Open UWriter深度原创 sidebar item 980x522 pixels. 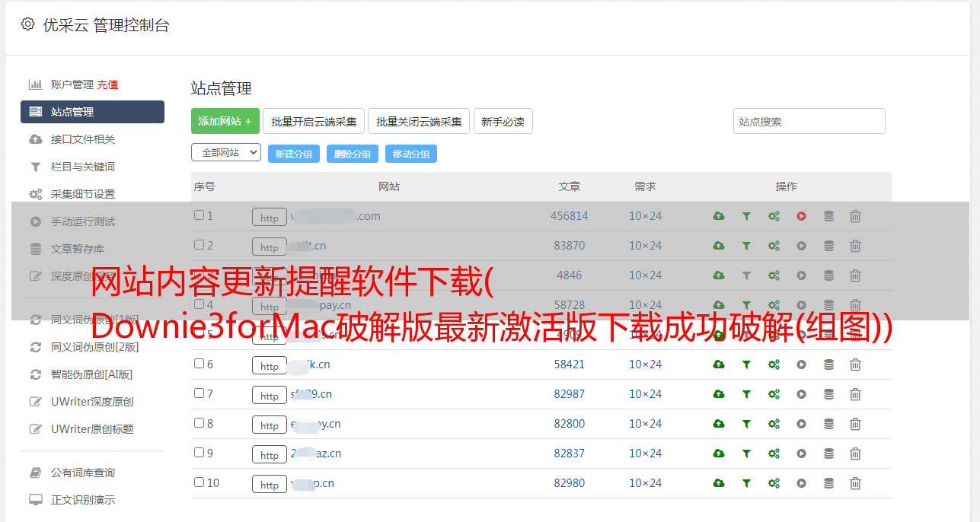click(x=92, y=402)
